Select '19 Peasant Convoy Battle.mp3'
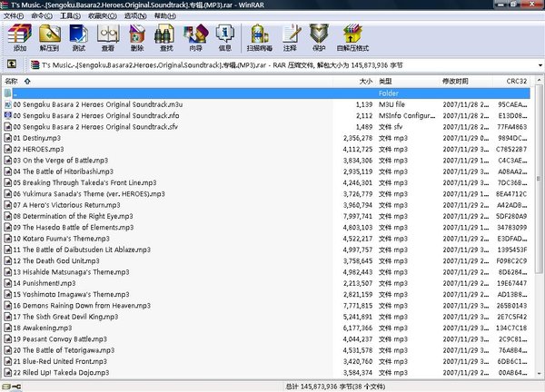Viewport: 545px width, 392px height. pyautogui.click(x=60, y=338)
